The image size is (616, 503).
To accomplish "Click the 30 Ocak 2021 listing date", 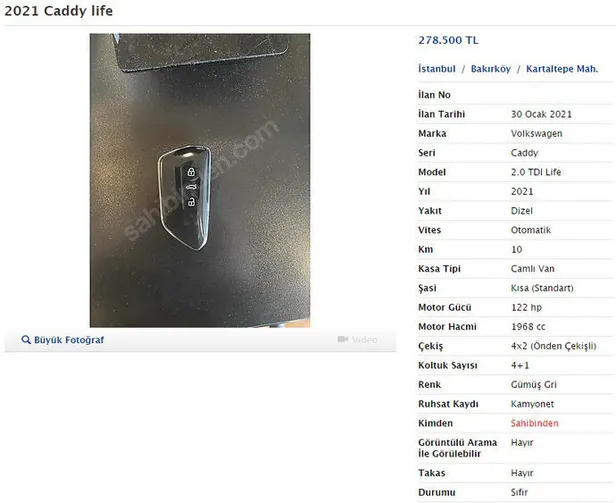I will (541, 114).
